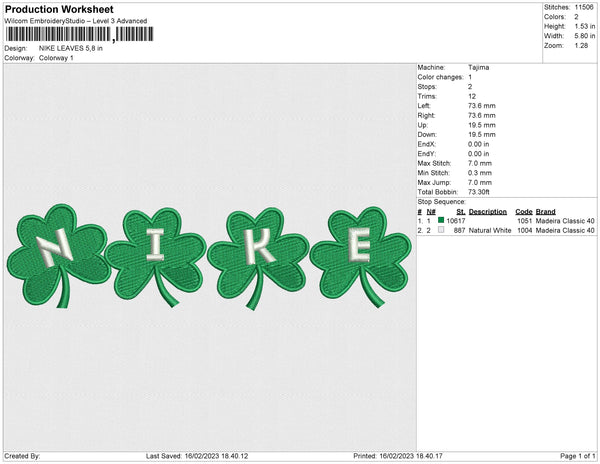The width and height of the screenshot is (600, 464).
Task: Click the 'Left:' label
Action: pyautogui.click(x=424, y=106)
